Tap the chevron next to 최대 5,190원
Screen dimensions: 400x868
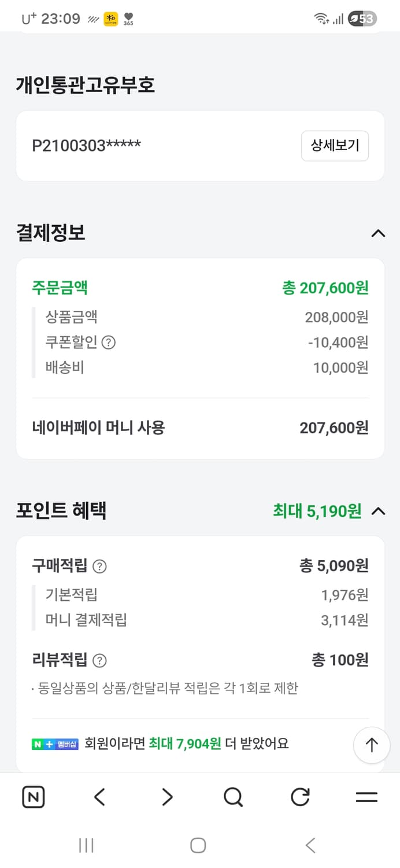[379, 511]
